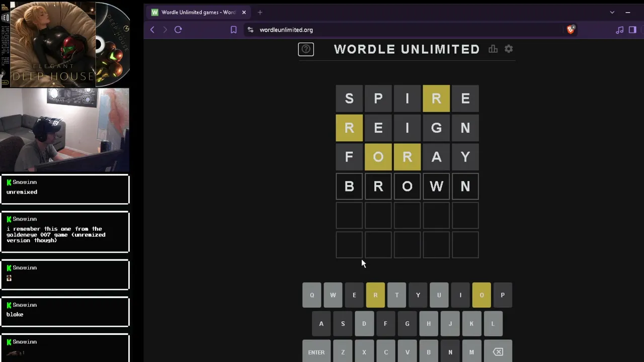Tap the K key on the on-screen keyboard
This screenshot has height=362, width=644.
[471, 324]
